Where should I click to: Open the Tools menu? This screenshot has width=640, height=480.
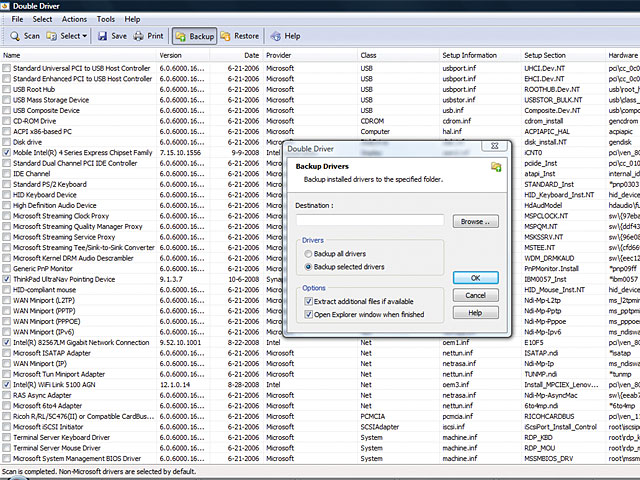pyautogui.click(x=106, y=19)
